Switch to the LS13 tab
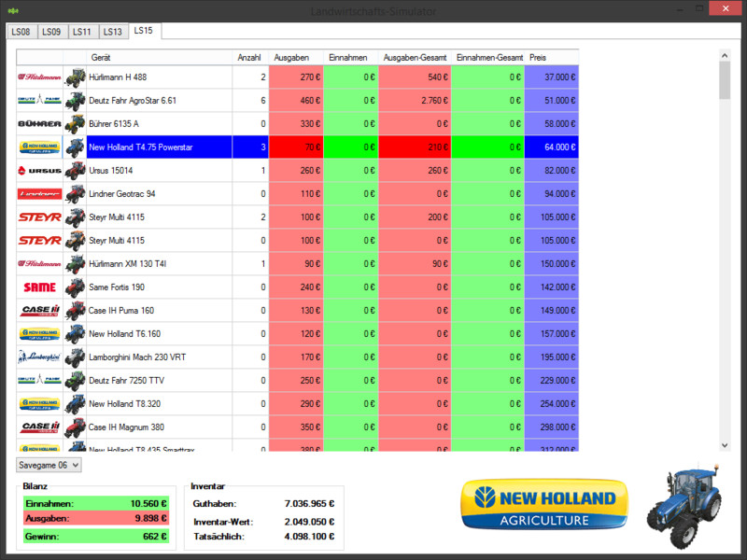The image size is (747, 560). [112, 32]
